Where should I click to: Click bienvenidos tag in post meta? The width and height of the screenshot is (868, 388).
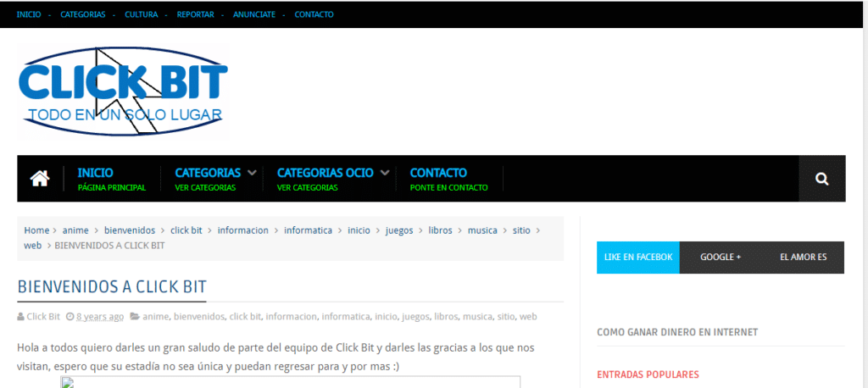[199, 317]
